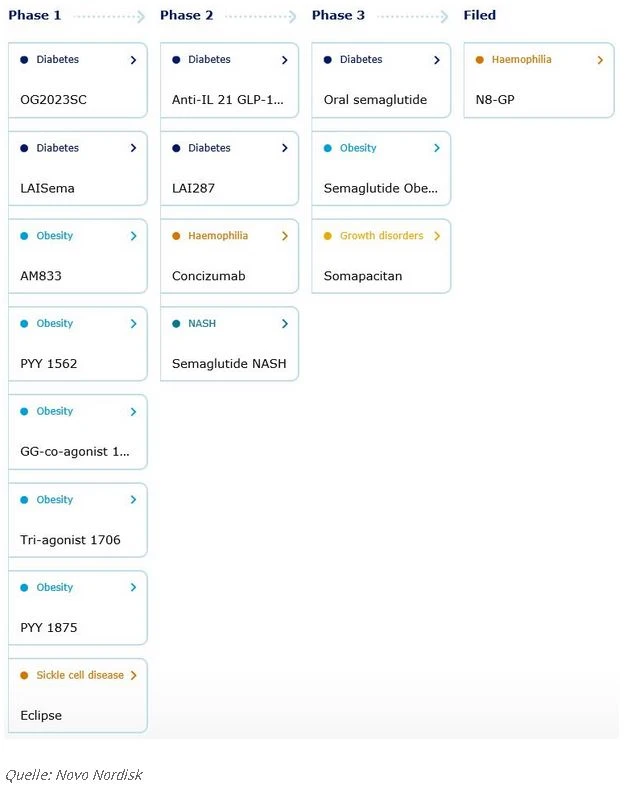Select the Phase 1 column header
627x787 pixels.
coord(35,16)
